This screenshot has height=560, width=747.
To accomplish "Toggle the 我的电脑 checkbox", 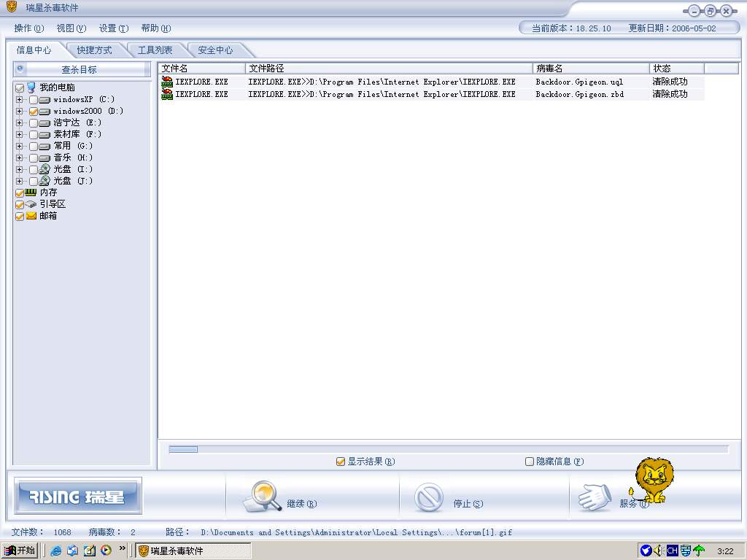I will coord(20,88).
